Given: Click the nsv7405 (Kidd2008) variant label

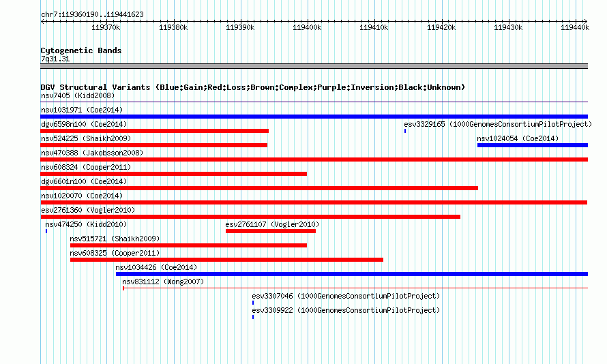Looking at the screenshot, I should point(78,95).
